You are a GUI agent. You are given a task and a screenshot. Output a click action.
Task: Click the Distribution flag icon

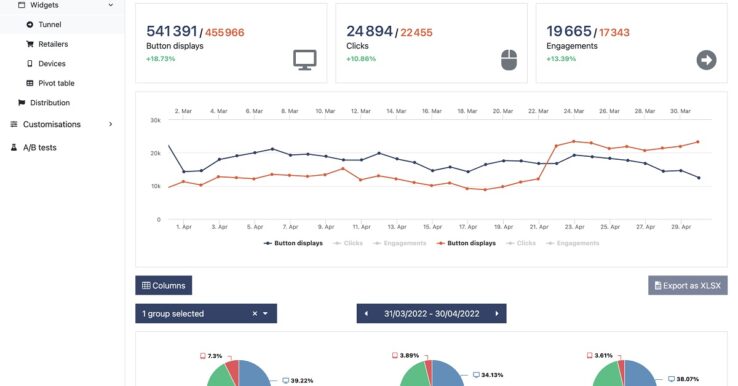tap(22, 103)
